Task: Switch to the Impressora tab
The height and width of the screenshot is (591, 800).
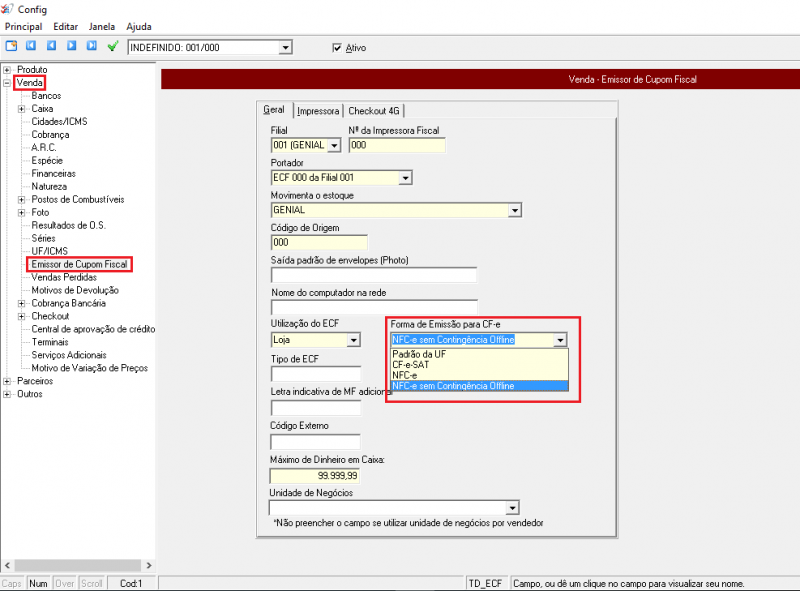Action: point(318,111)
